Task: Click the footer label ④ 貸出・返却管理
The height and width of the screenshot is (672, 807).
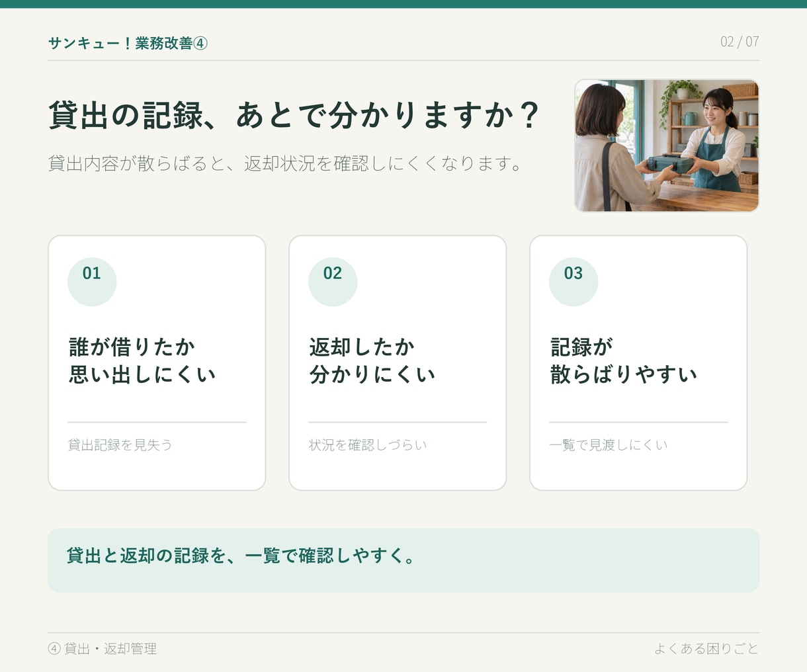Action: (x=103, y=649)
